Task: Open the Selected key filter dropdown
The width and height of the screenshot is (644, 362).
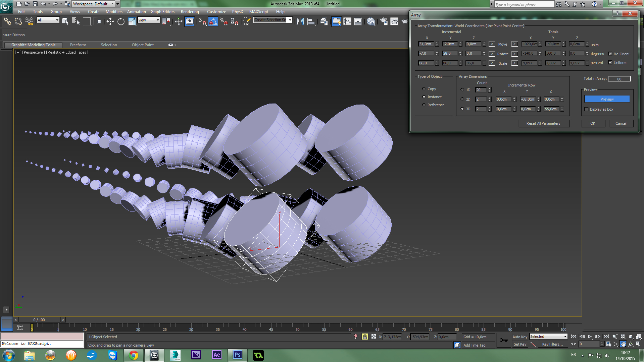Action: click(x=548, y=337)
